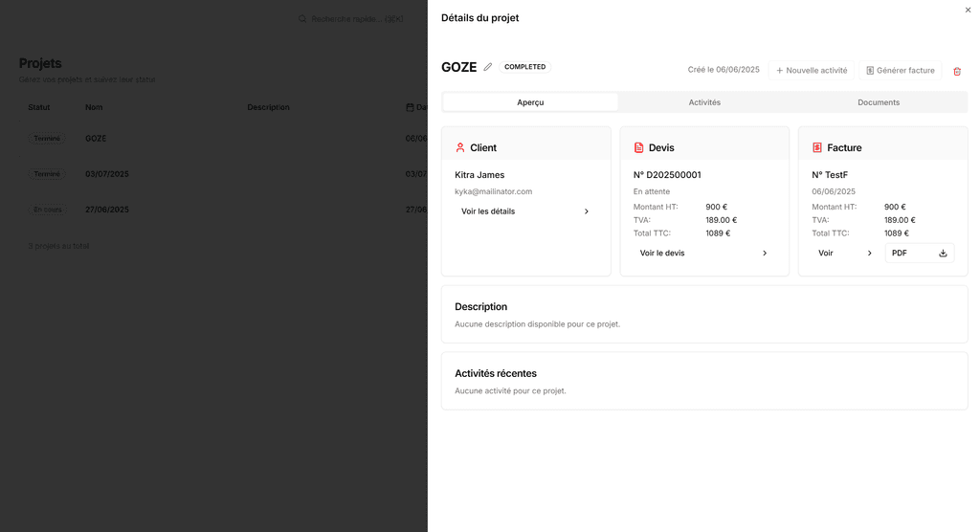Image resolution: width=980 pixels, height=532 pixels.
Task: Click the calendar icon in table header
Action: coord(411,107)
